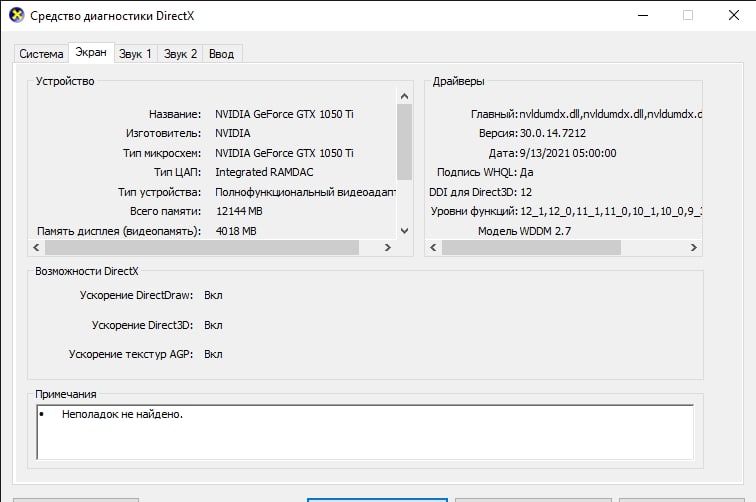This screenshot has height=502, width=756.
Task: Click the Память дисплея (видеопамять) label
Action: click(119, 231)
